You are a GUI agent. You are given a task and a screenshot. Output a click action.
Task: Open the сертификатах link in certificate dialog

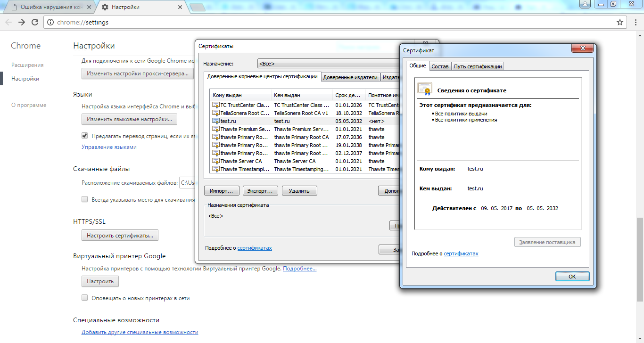click(x=461, y=253)
